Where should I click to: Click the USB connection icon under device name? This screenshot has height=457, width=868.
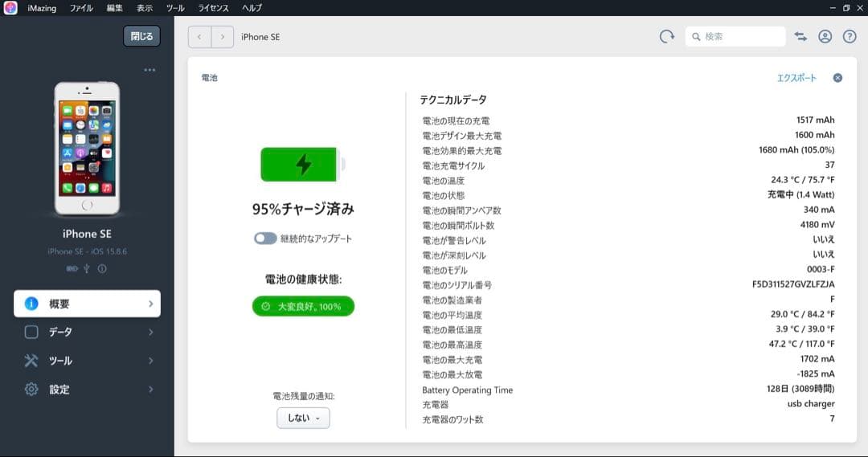[x=86, y=268]
